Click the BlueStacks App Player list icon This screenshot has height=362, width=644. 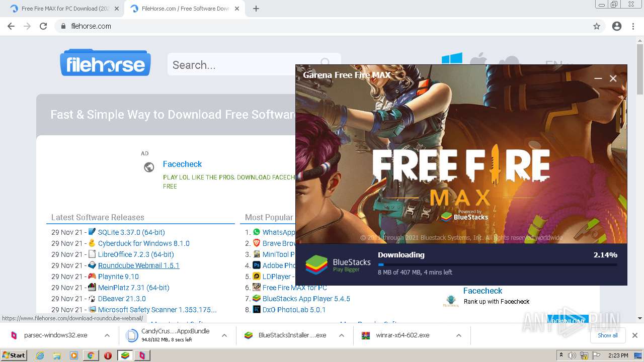257,298
